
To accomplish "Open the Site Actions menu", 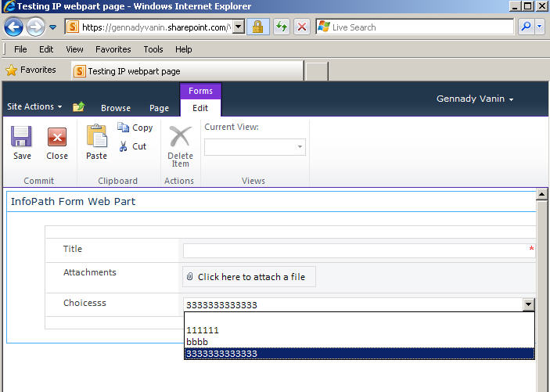I will pos(34,106).
